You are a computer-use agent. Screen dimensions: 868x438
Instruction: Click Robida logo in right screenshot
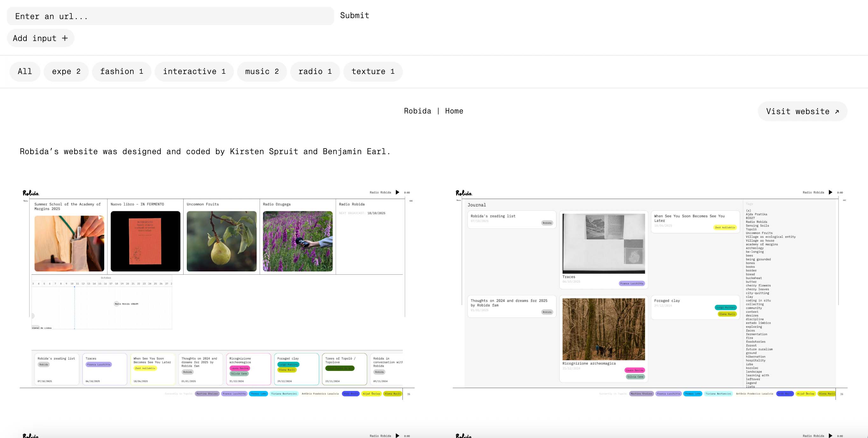(x=464, y=193)
